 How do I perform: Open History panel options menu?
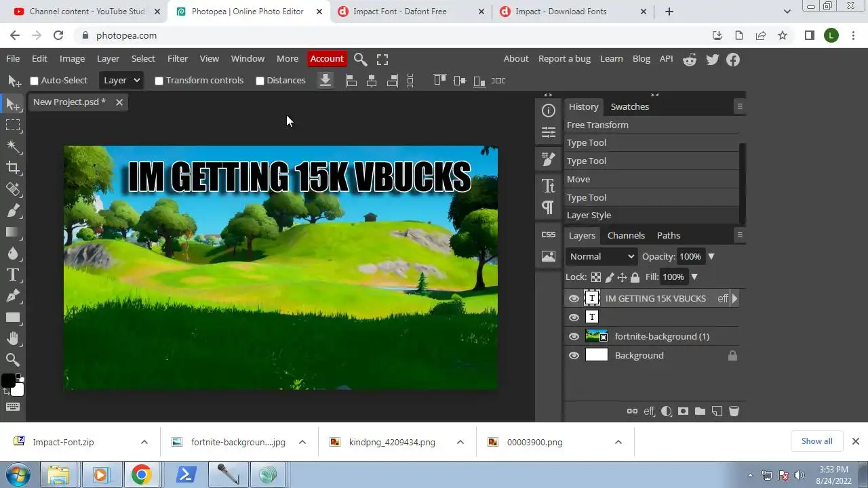740,106
